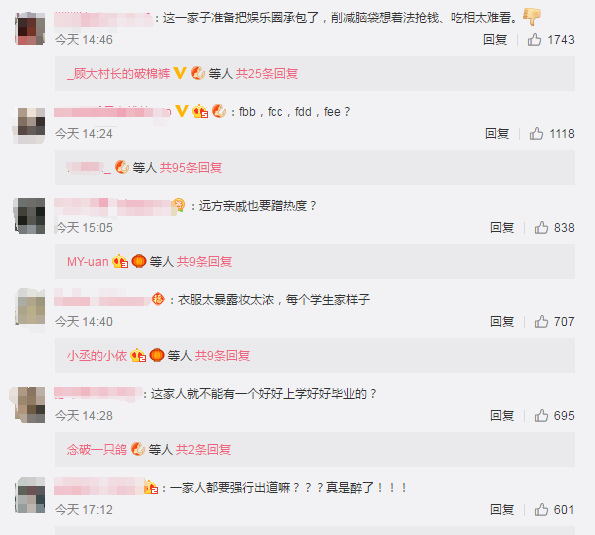Like the fbb, fcc, fdd comment

(x=537, y=134)
